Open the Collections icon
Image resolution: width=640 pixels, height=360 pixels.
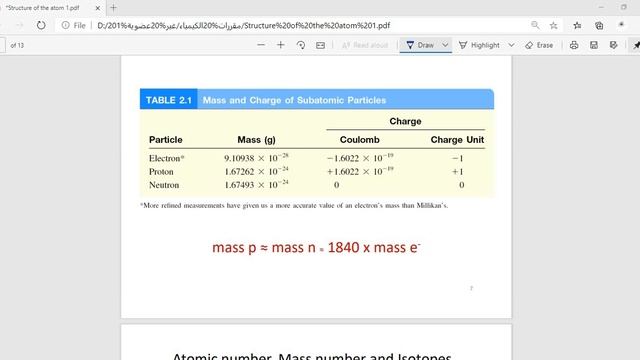point(599,25)
